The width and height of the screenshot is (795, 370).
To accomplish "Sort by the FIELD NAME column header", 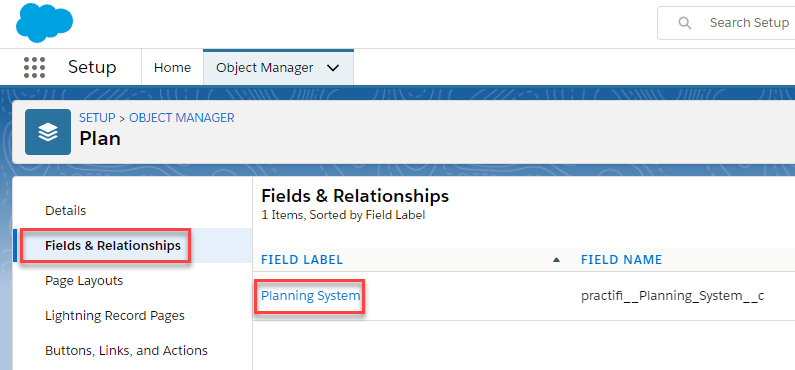I will point(621,260).
